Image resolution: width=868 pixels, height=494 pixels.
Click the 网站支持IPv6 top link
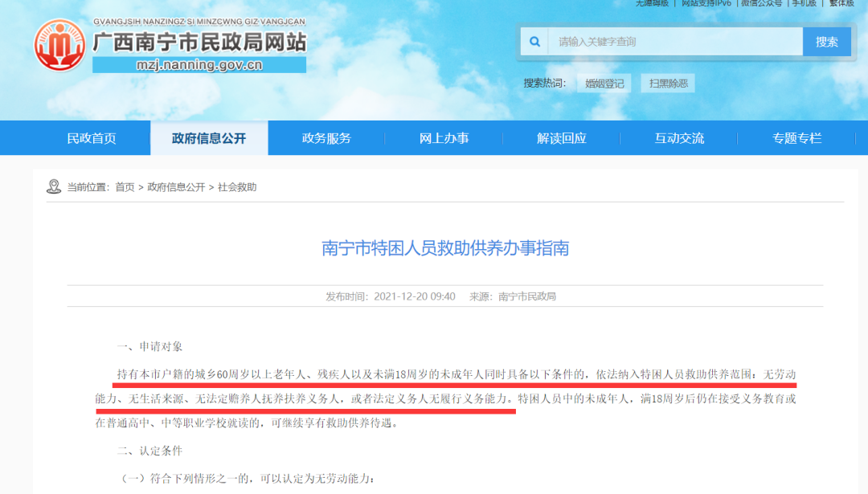[x=706, y=3]
